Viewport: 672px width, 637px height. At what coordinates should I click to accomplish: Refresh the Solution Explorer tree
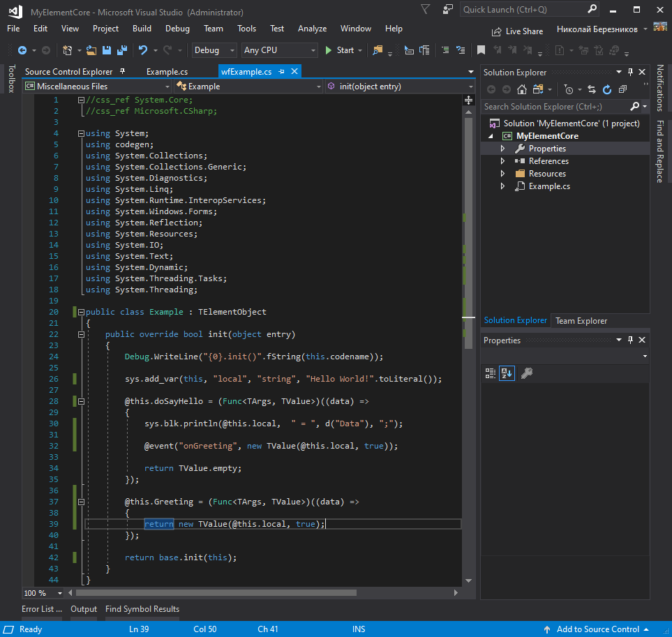tap(606, 89)
